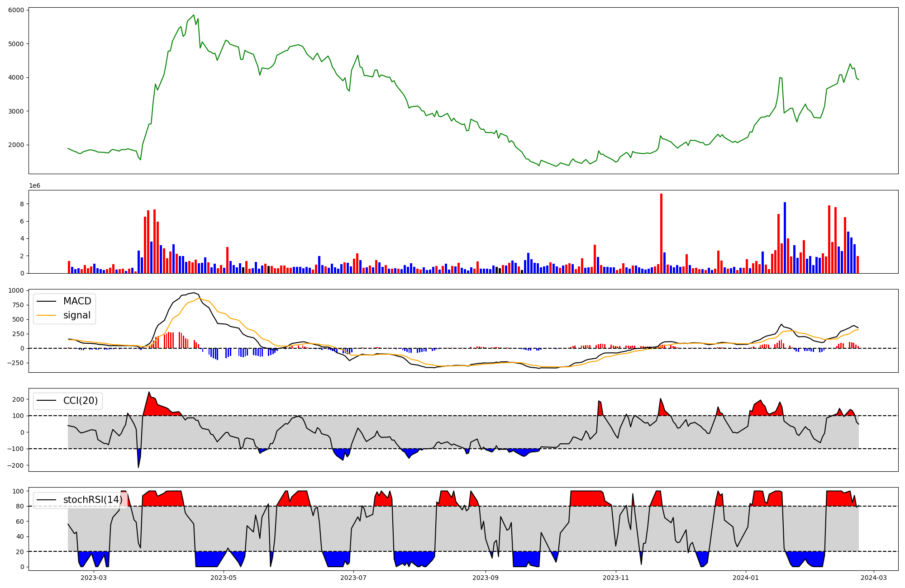Click the 1e6 exponent label above volume chart
The width and height of the screenshot is (905, 588).
tap(34, 186)
